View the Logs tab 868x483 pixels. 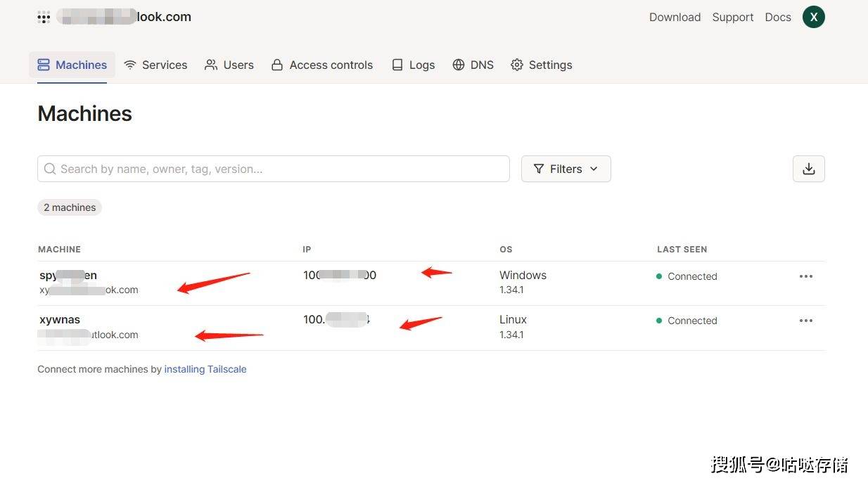coord(413,65)
